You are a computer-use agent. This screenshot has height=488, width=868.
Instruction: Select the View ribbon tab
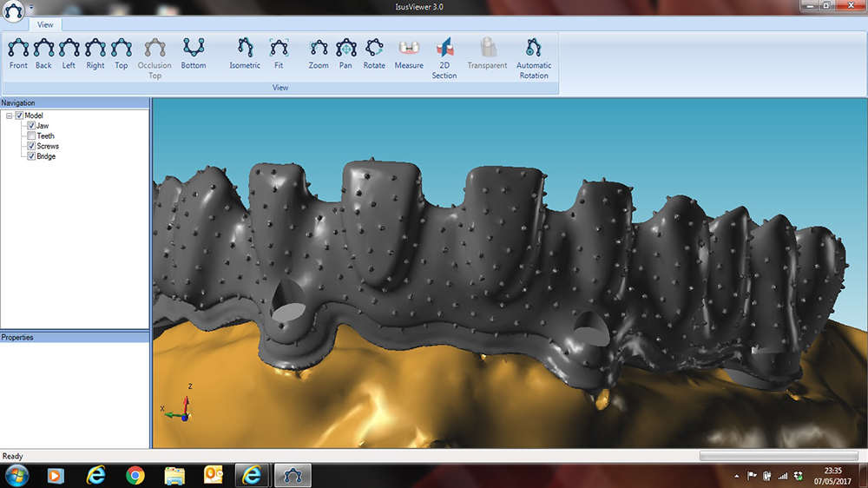tap(45, 25)
